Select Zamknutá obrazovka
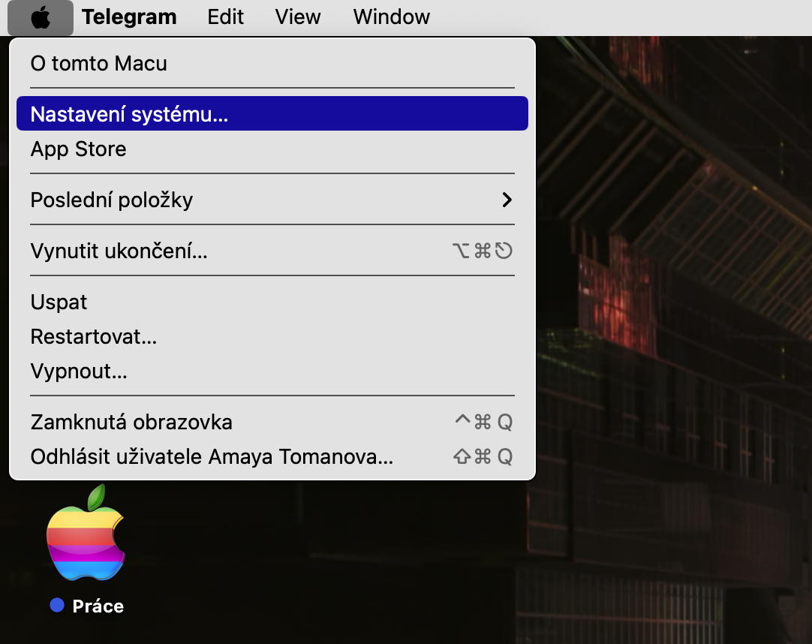Screen dimensions: 812x644 coord(272,423)
